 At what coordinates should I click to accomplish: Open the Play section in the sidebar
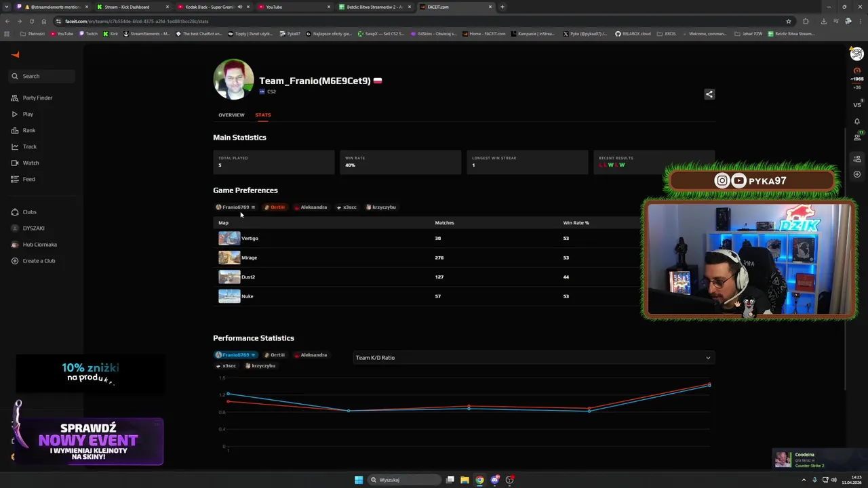coord(22,114)
